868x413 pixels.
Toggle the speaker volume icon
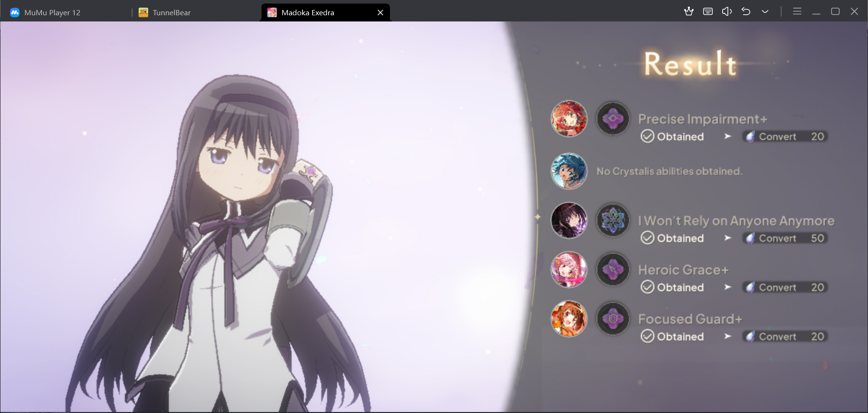(727, 11)
